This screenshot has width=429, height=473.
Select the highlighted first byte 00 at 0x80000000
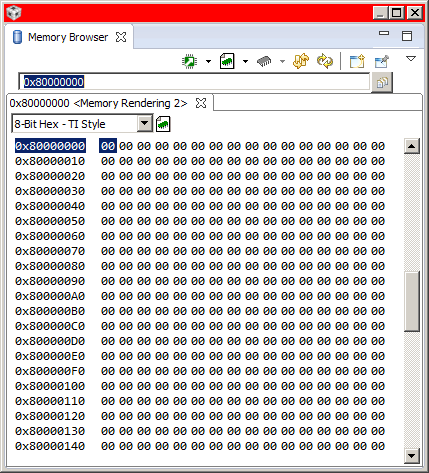(108, 146)
